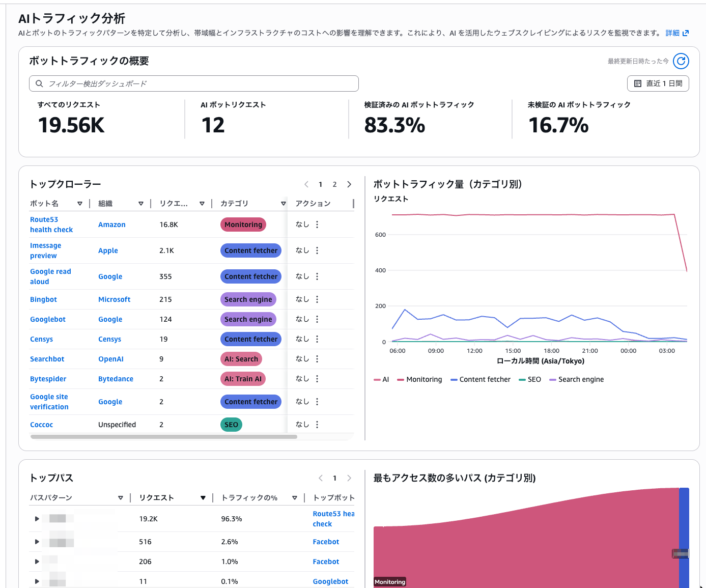The width and height of the screenshot is (706, 588).
Task: Open actions menu for Searchbot row
Action: click(317, 359)
